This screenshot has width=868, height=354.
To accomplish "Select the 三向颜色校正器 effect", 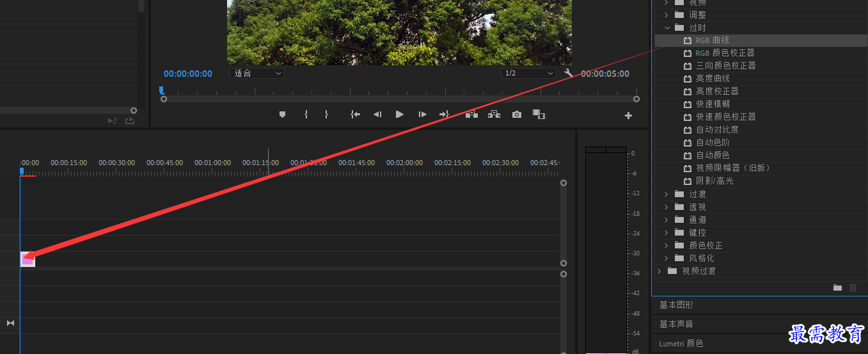I will tap(726, 65).
